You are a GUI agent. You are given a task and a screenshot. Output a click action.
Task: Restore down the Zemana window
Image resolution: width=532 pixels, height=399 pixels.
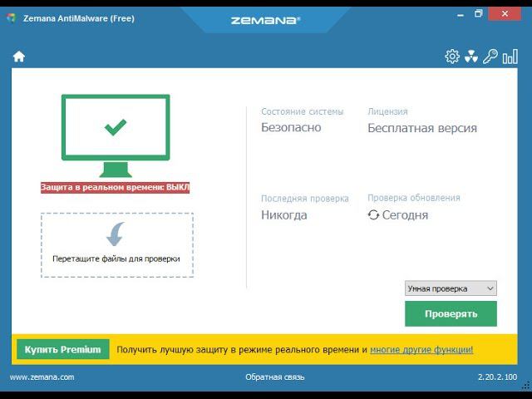[479, 14]
